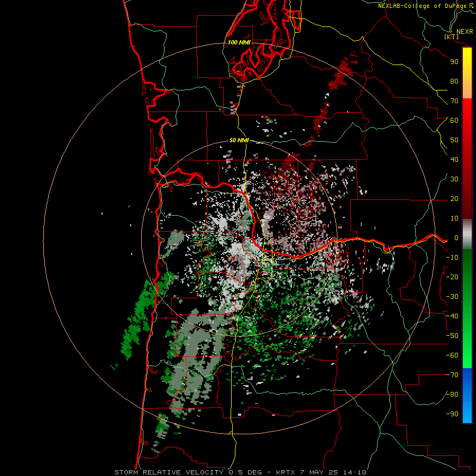The width and height of the screenshot is (476, 476).
Task: Click the "20" value on the velocity scale
Action: click(454, 199)
